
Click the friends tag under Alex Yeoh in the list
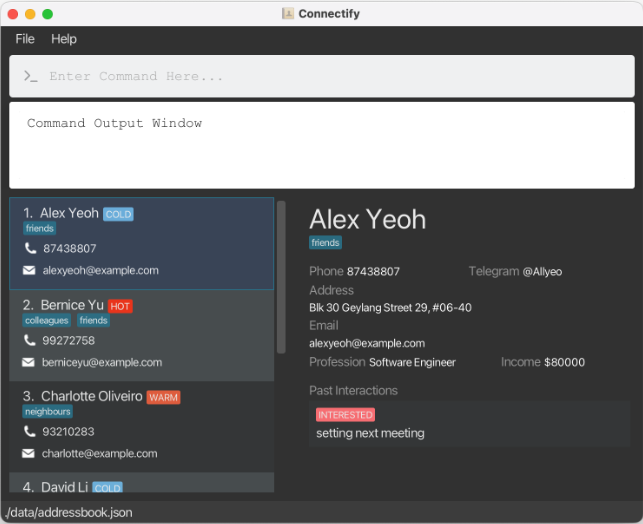tap(39, 228)
